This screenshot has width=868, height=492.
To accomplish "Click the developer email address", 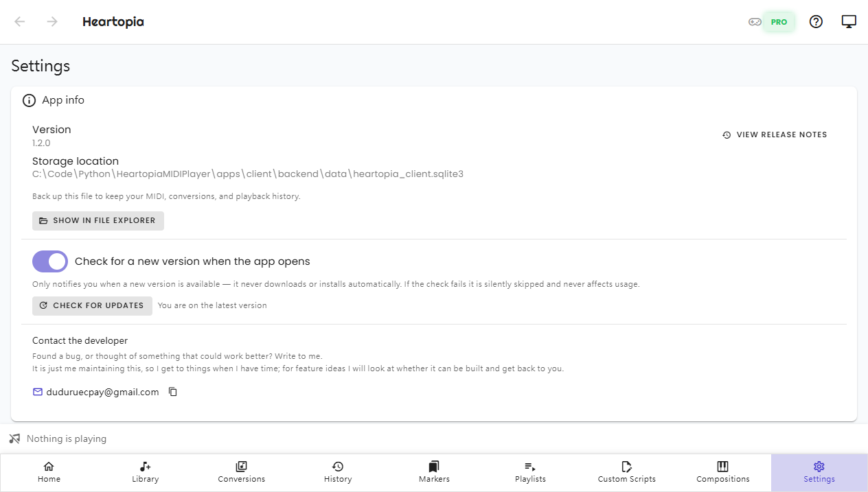I will pos(102,393).
